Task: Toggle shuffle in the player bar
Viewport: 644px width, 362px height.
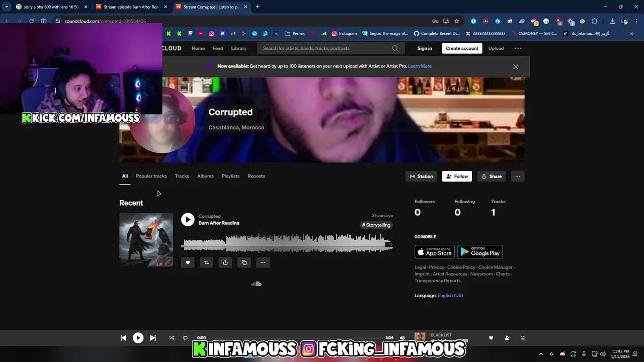Action: click(172, 338)
